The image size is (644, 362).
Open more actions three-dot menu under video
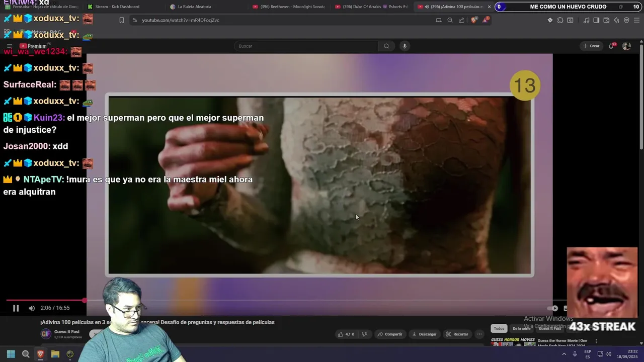[479, 334]
